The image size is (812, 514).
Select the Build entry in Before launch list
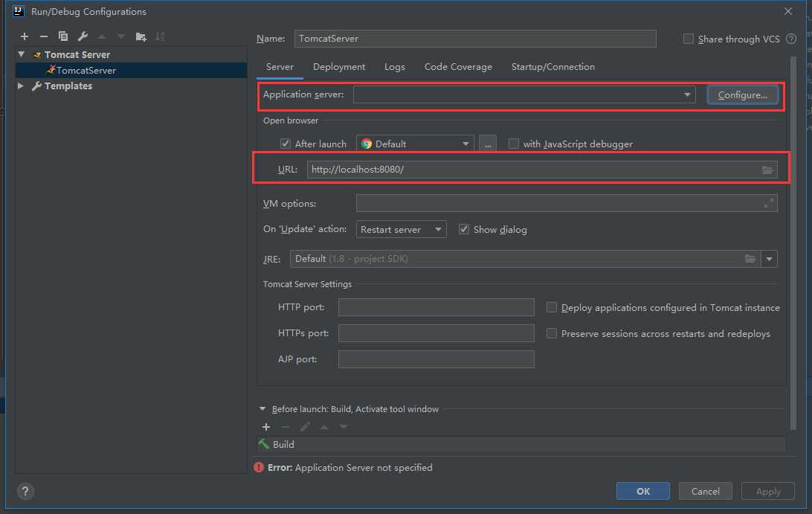[x=521, y=445]
